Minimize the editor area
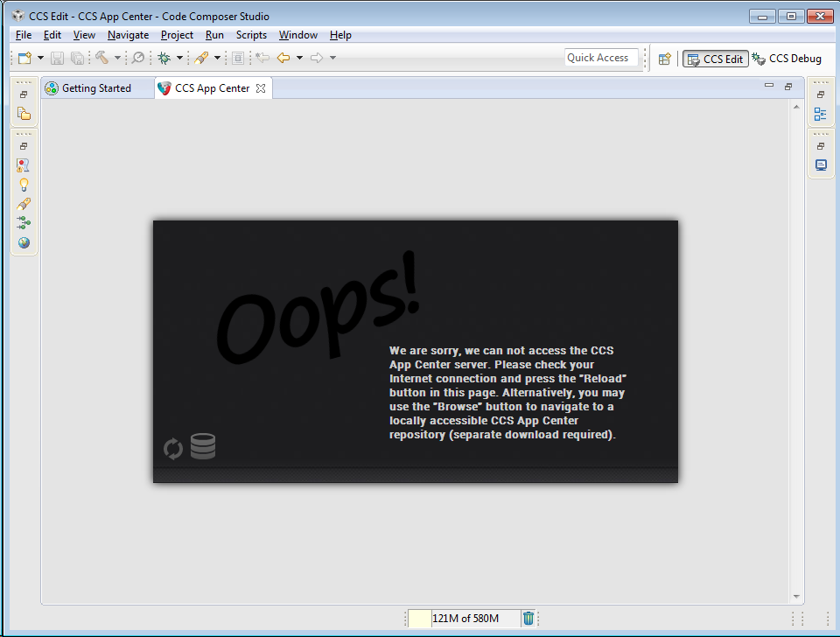This screenshot has width=840, height=637. [769, 85]
